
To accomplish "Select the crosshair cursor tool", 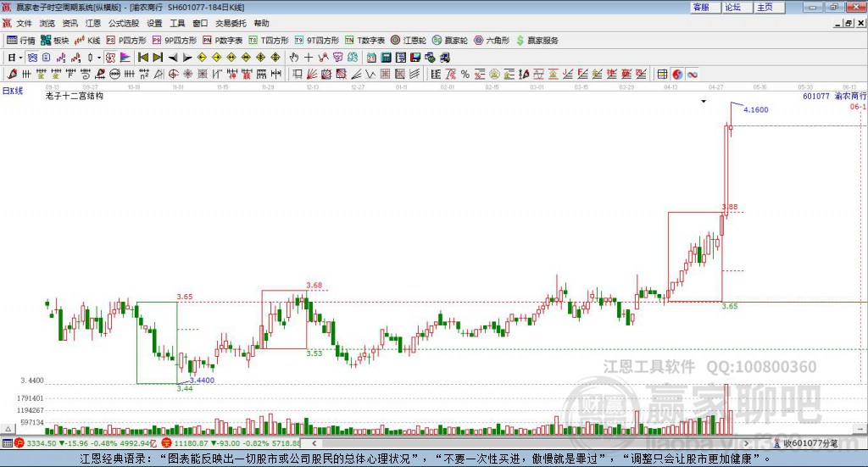I will [309, 58].
